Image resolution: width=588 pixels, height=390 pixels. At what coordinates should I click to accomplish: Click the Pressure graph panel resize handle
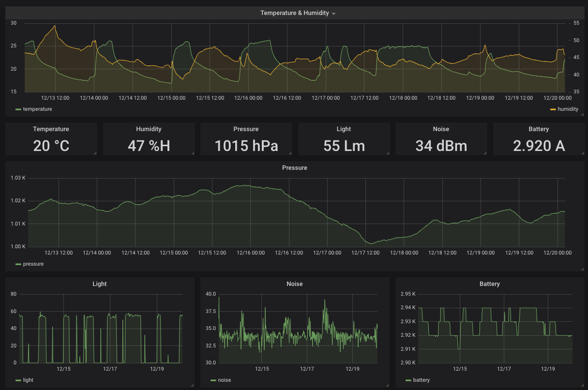coord(582,270)
